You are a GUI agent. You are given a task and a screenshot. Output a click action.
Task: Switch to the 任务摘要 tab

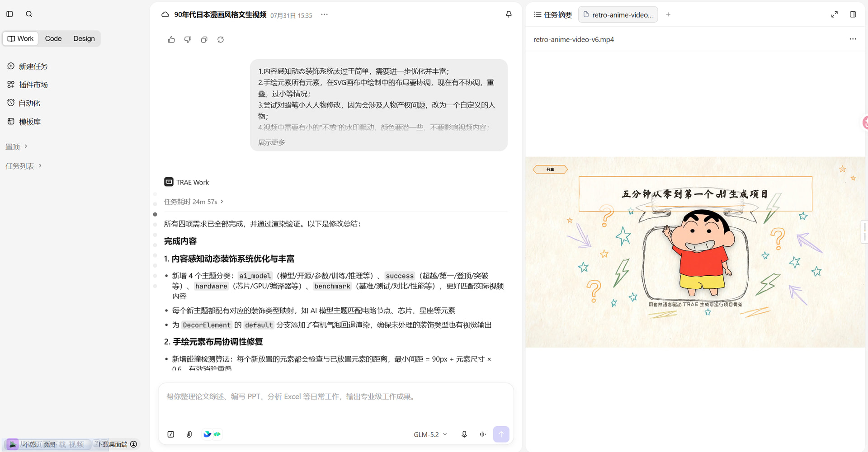click(x=553, y=14)
